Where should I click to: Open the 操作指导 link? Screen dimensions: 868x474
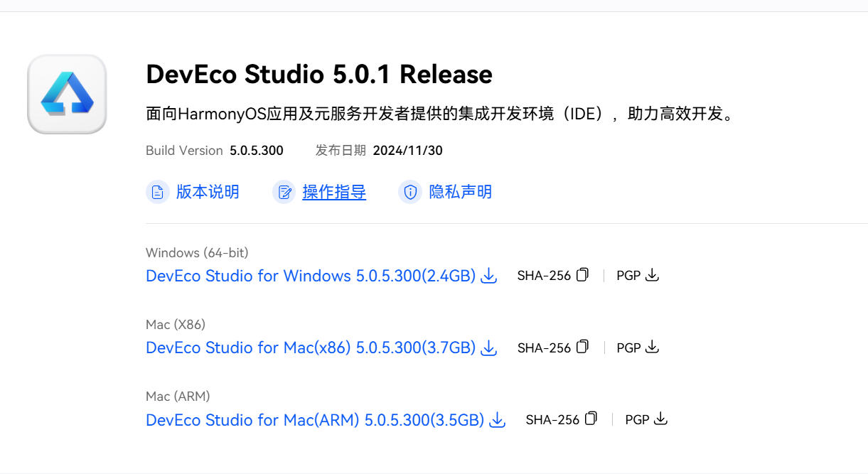click(x=334, y=192)
